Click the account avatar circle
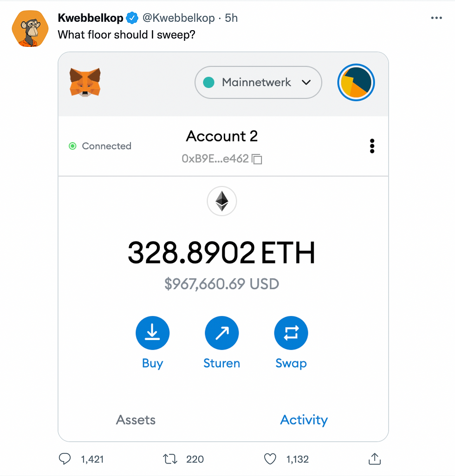Screen dimensions: 455x476 (356, 83)
